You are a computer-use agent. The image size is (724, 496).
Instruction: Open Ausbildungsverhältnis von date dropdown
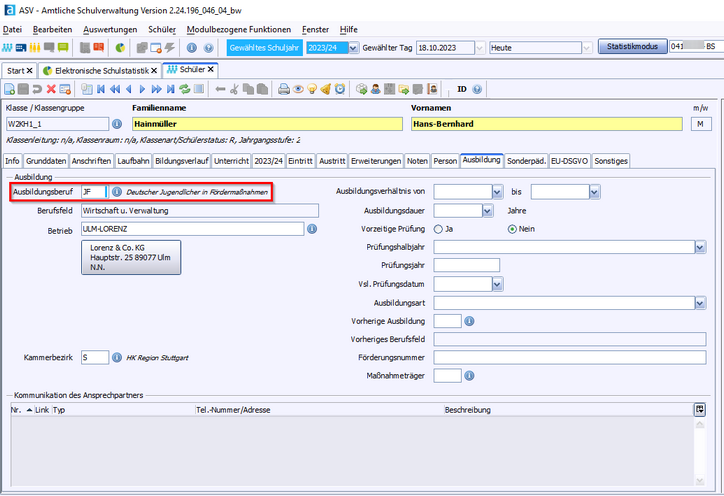497,192
